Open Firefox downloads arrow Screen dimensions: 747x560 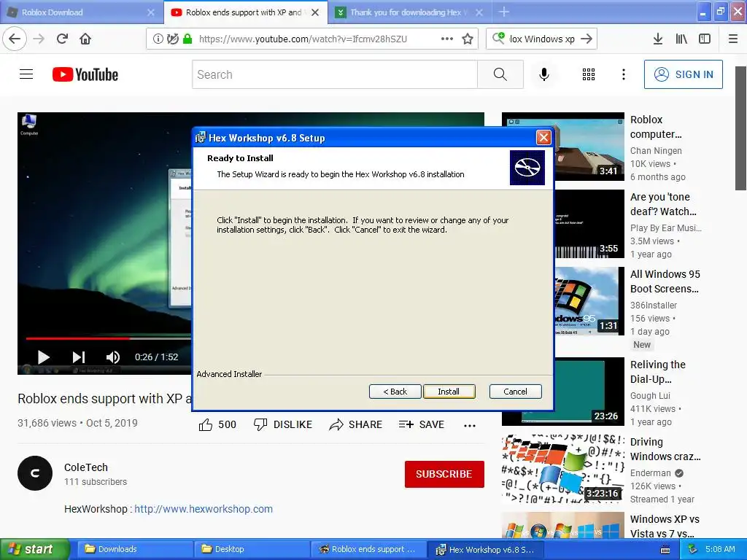[658, 39]
